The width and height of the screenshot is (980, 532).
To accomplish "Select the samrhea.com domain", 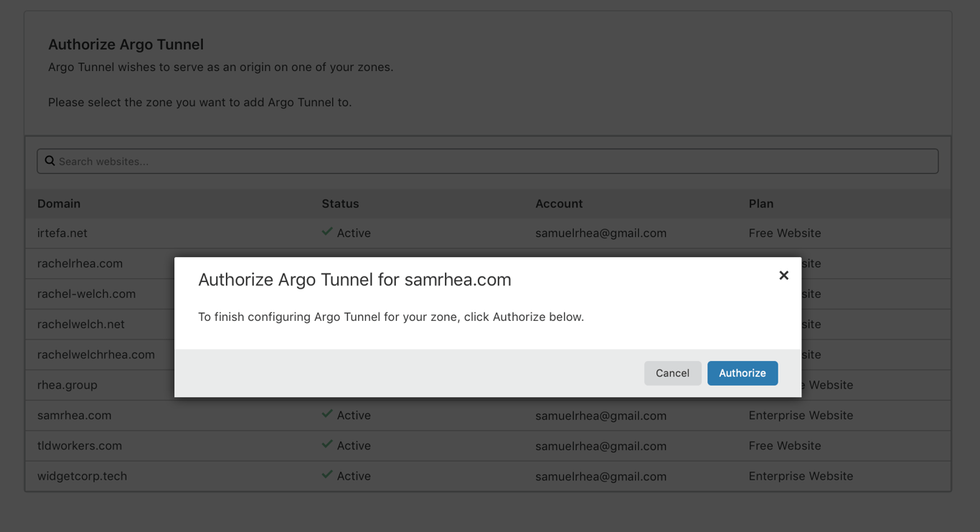I will click(x=75, y=416).
